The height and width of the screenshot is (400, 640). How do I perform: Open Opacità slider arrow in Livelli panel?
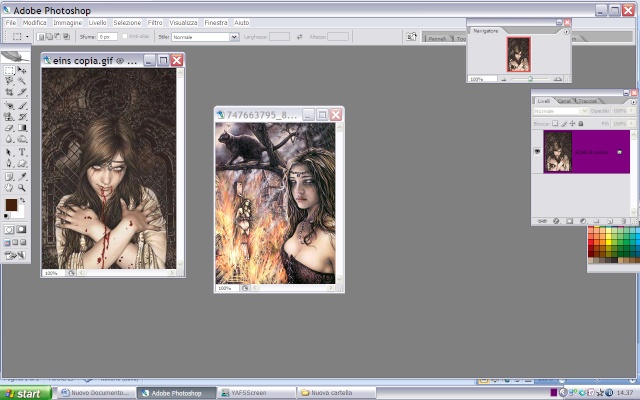[631, 111]
